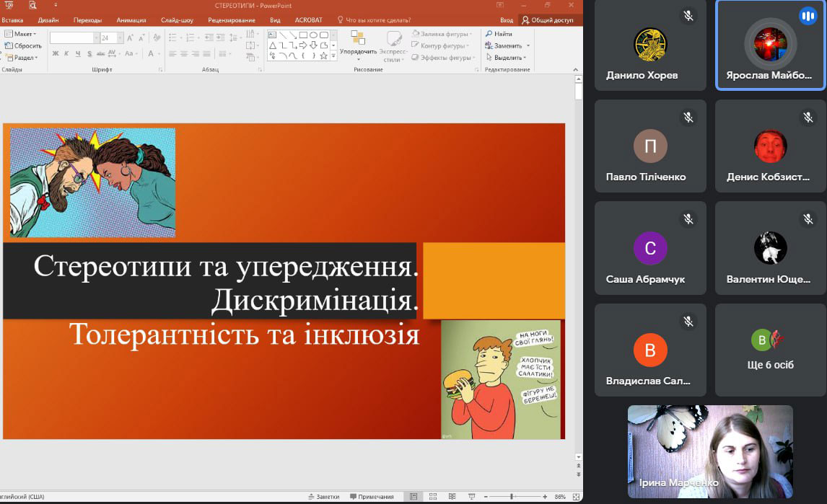
Task: Click Заменить replace button
Action: coord(507,46)
